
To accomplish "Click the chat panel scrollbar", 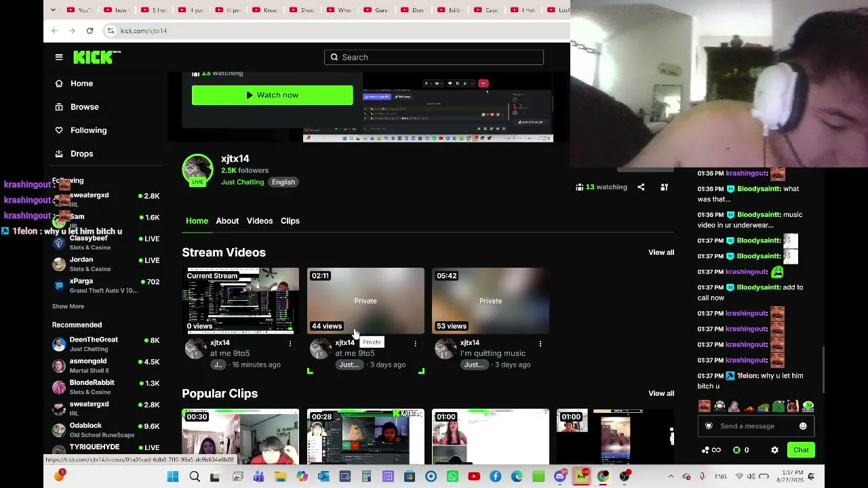I will coord(824,369).
